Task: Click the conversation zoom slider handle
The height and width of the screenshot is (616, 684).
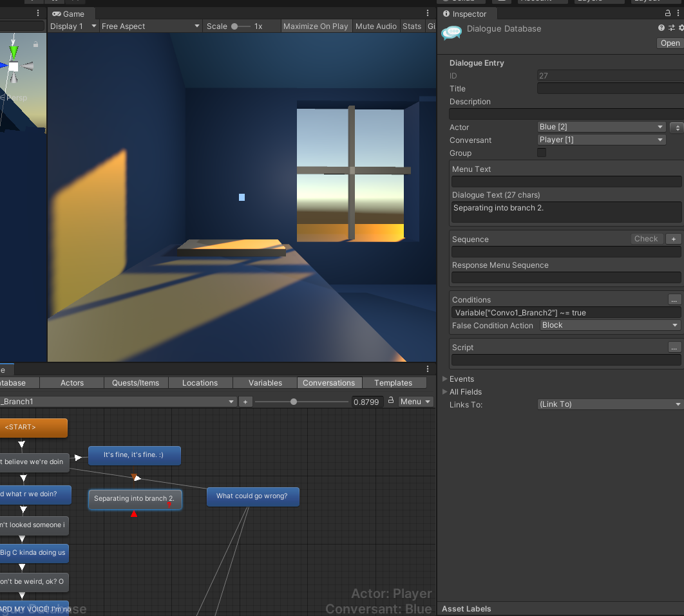Action: click(294, 402)
